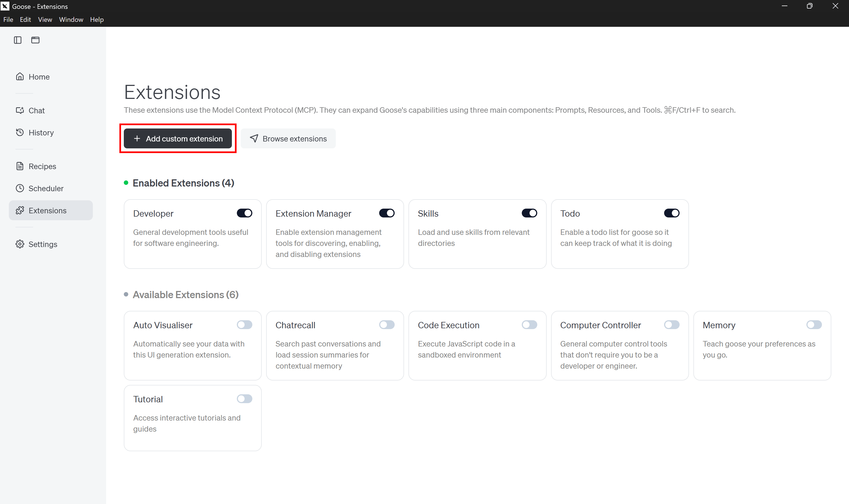Image resolution: width=849 pixels, height=504 pixels.
Task: Click Add custom extension text
Action: point(184,138)
